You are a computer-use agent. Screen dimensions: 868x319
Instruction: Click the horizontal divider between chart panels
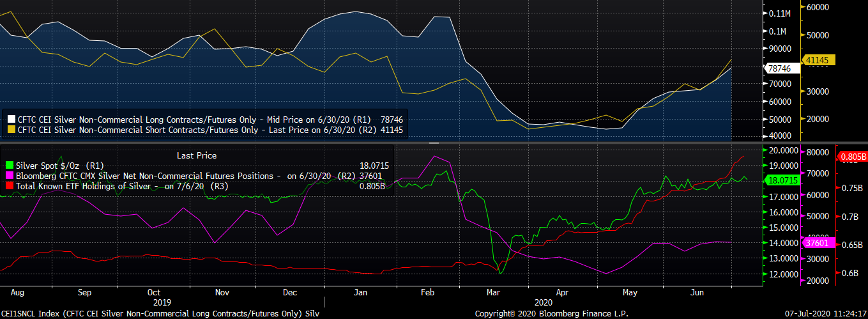383,143
